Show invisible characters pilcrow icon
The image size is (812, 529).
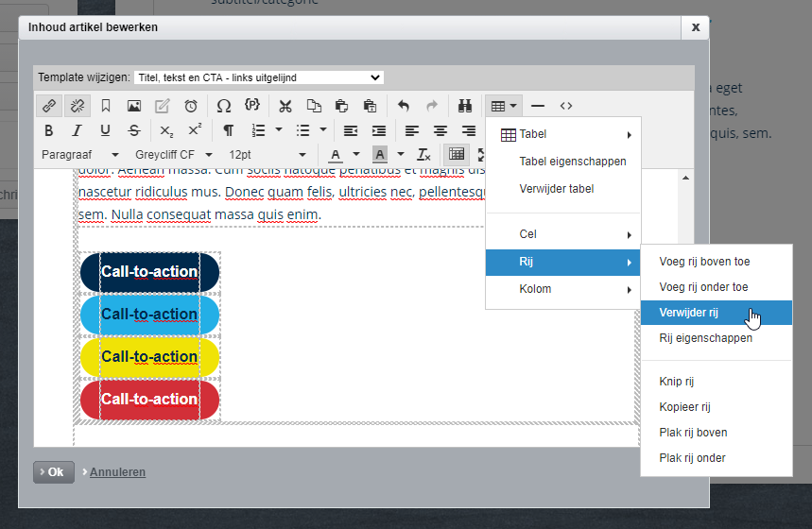point(228,130)
